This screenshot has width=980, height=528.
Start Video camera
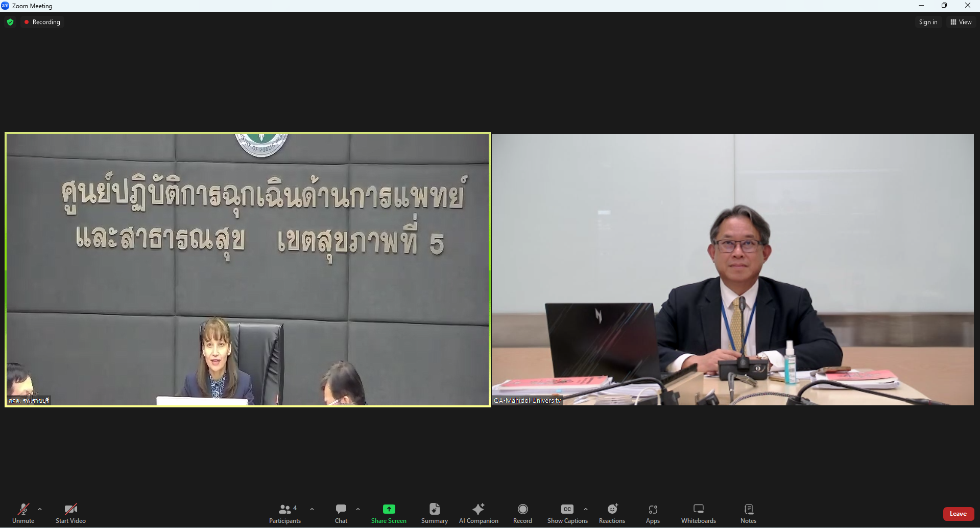(70, 513)
